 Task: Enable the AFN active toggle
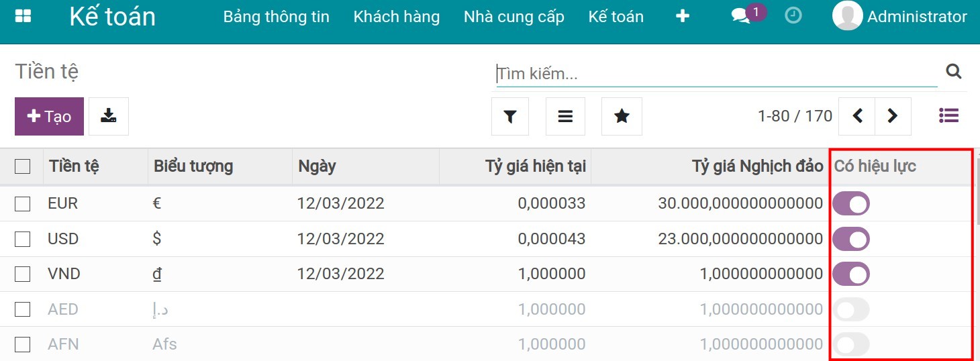(x=851, y=344)
